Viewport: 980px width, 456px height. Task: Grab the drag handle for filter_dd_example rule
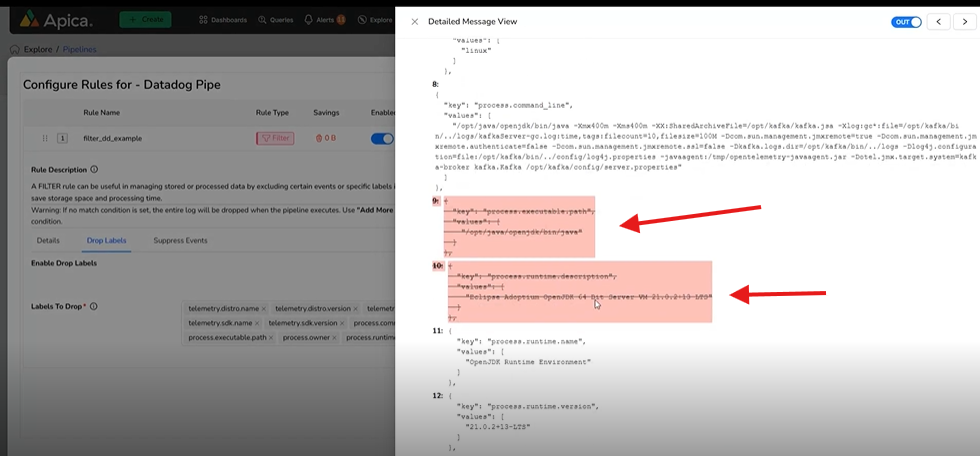point(44,139)
